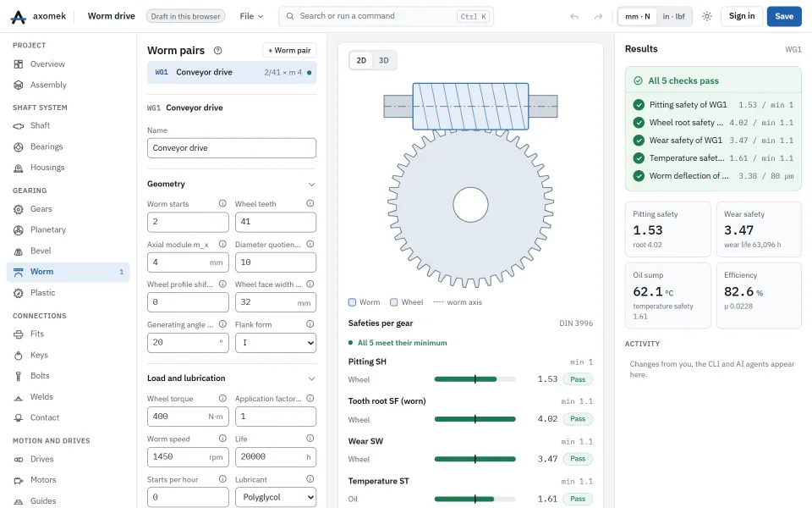Viewport: 812px width, 508px height.
Task: Go to Assembly in the sidebar
Action: pyautogui.click(x=68, y=85)
